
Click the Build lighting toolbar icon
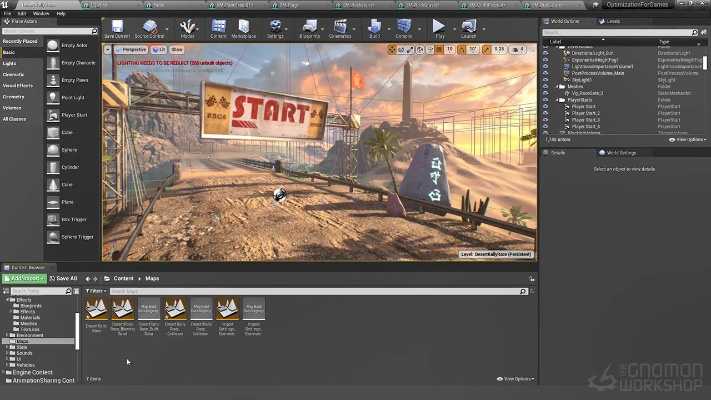(374, 27)
